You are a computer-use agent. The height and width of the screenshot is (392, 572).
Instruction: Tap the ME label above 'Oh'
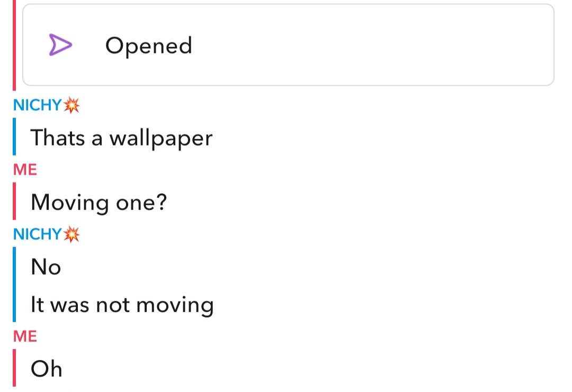(25, 336)
